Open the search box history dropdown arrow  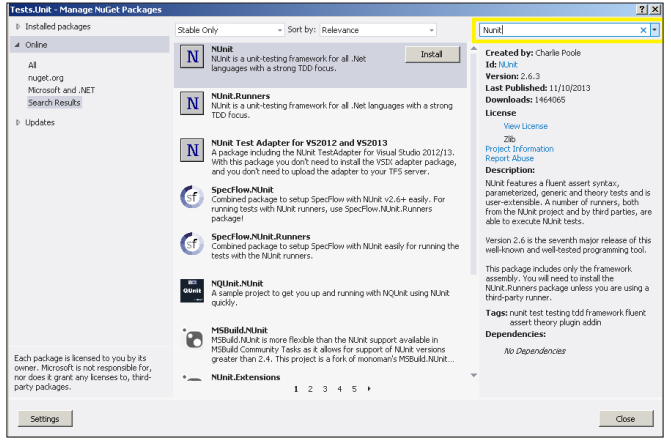point(654,30)
